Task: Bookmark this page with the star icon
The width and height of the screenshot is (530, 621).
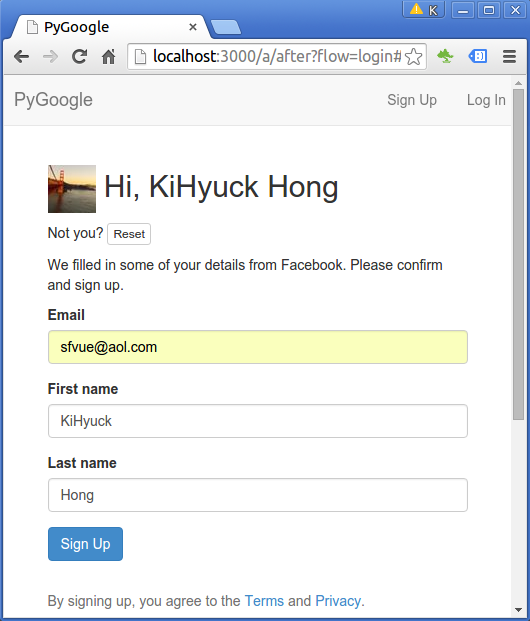Action: point(414,57)
